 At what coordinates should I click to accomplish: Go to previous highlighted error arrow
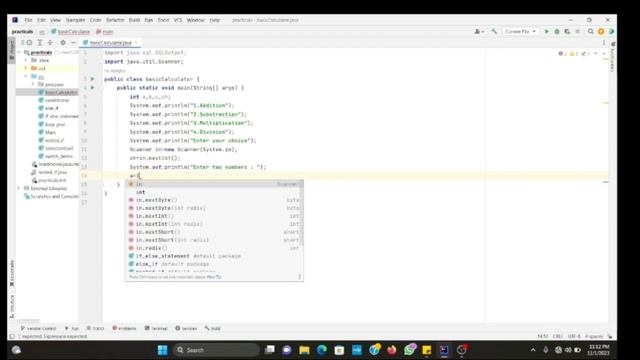596,53
